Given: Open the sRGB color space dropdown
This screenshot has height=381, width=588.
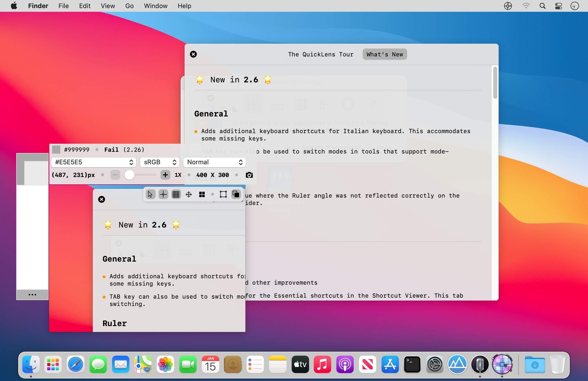Looking at the screenshot, I should [x=160, y=162].
